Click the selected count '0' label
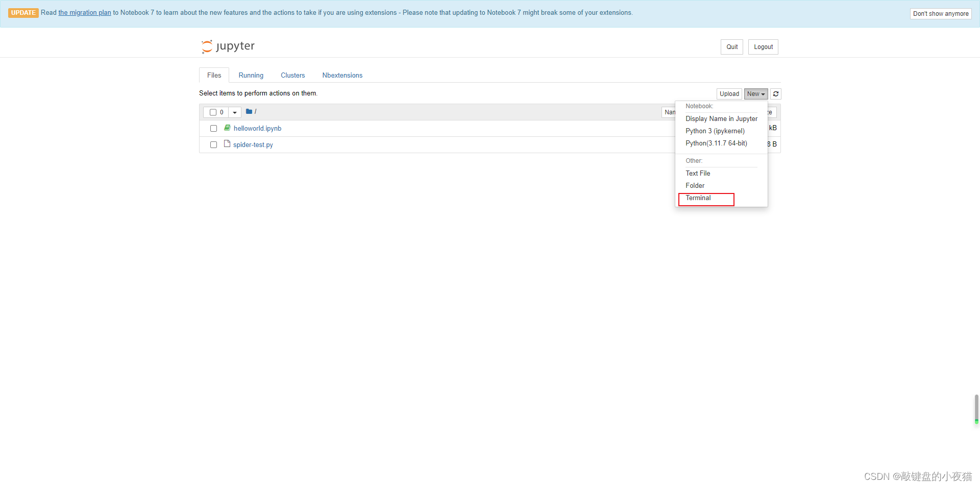The height and width of the screenshot is (486, 980). pyautogui.click(x=222, y=112)
